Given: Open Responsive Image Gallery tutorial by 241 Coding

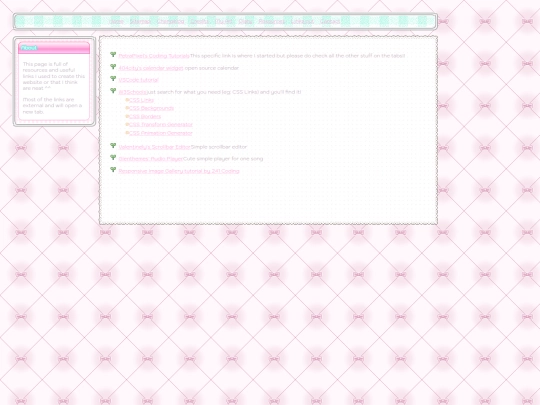Looking at the screenshot, I should (179, 171).
